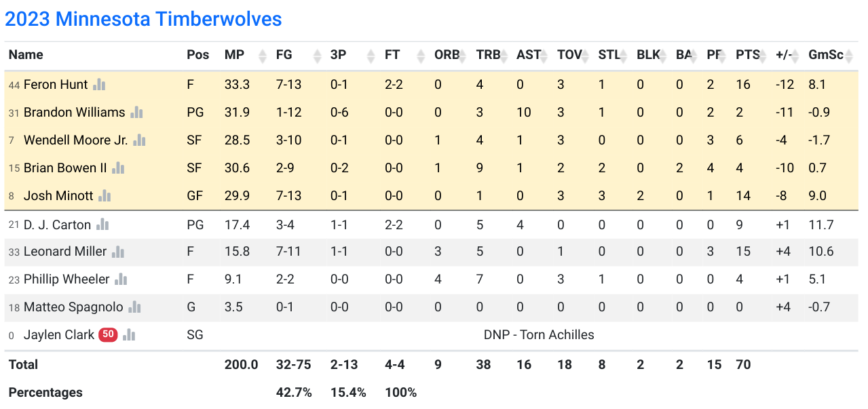The height and width of the screenshot is (409, 868).
Task: Open stats chart icon beside Phillip Wheeler
Action: click(121, 279)
